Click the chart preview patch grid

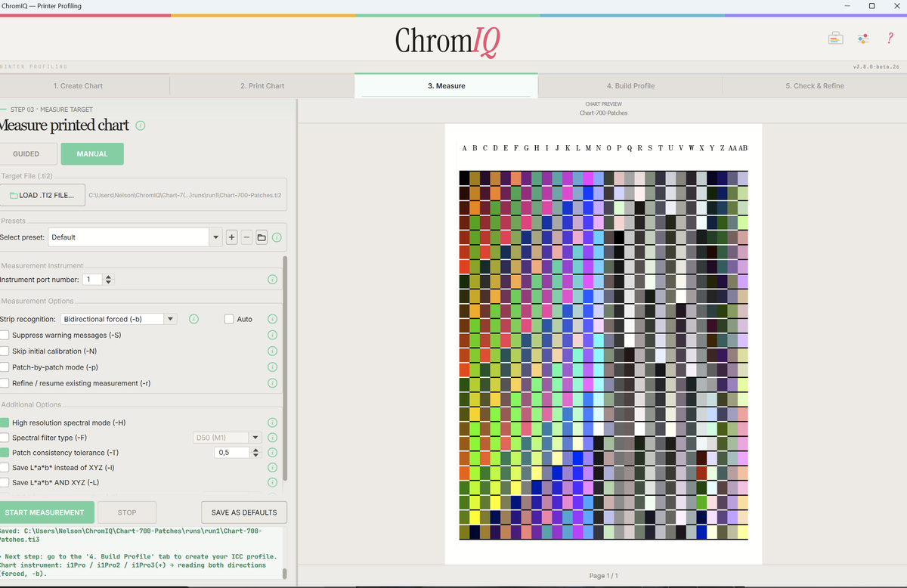click(x=603, y=355)
